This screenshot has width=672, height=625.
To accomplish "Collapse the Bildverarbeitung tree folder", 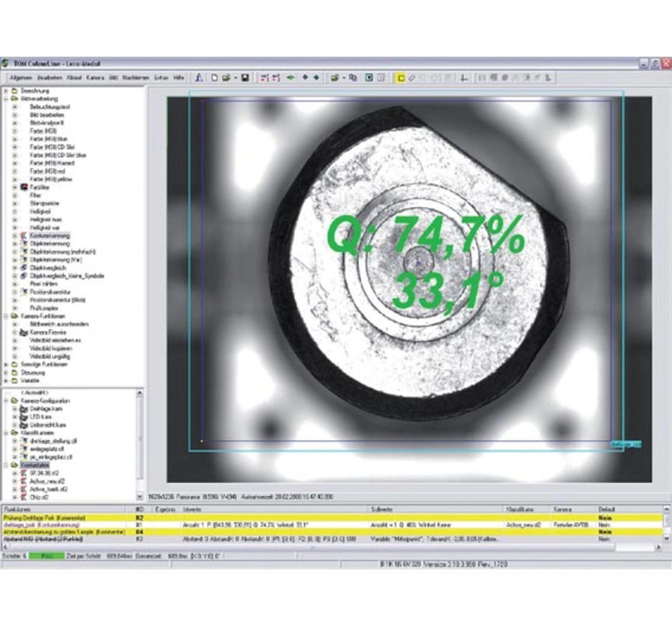I will pyautogui.click(x=6, y=99).
